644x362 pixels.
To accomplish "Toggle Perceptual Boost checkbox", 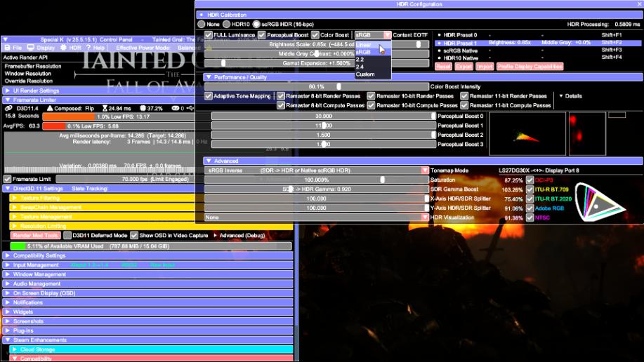I will click(262, 35).
